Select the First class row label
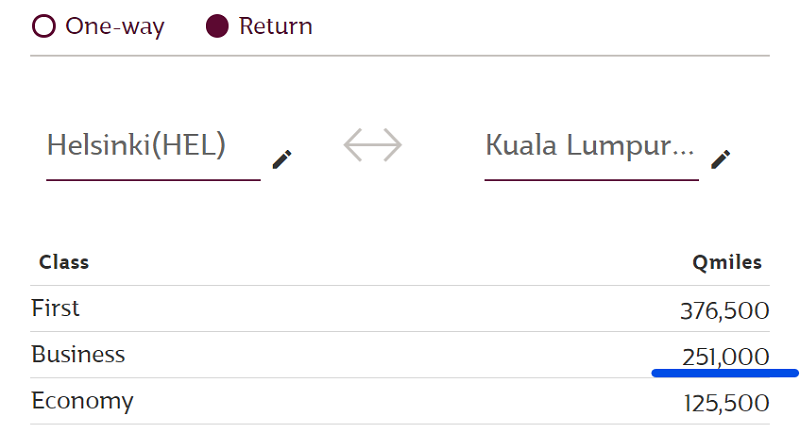 pyautogui.click(x=55, y=308)
